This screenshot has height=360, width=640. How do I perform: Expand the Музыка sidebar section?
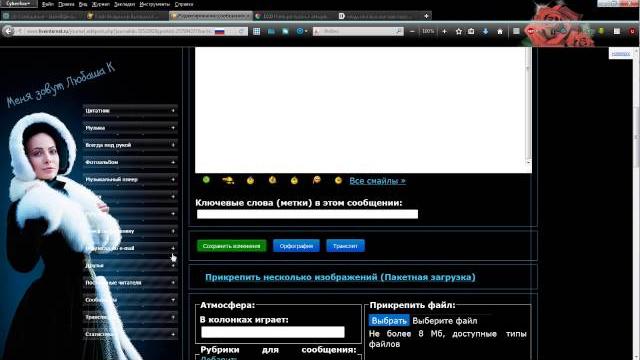tap(130, 128)
